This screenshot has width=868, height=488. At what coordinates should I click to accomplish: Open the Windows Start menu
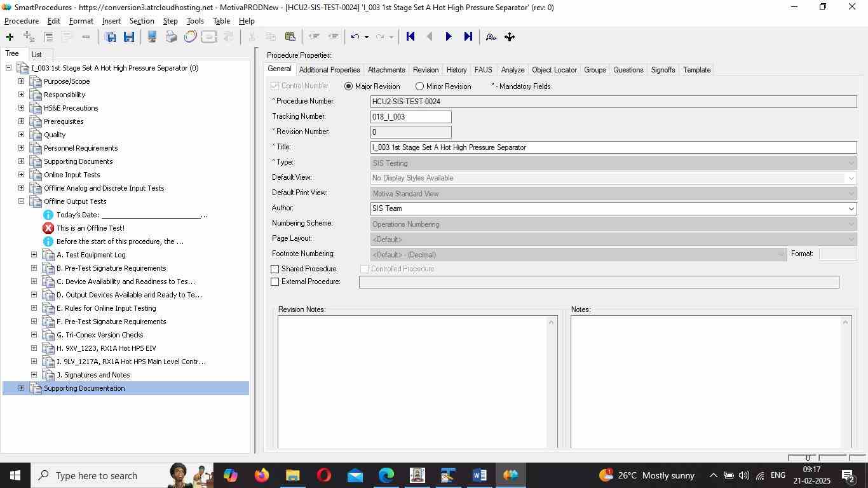(15, 475)
